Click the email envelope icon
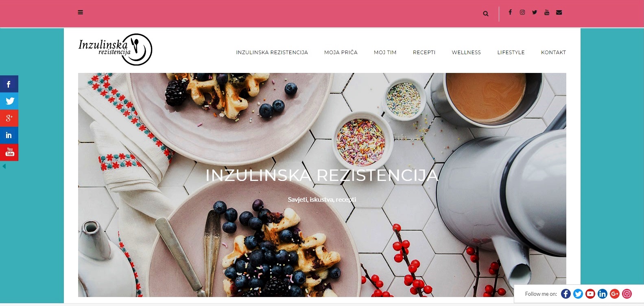This screenshot has width=644, height=306. click(559, 12)
